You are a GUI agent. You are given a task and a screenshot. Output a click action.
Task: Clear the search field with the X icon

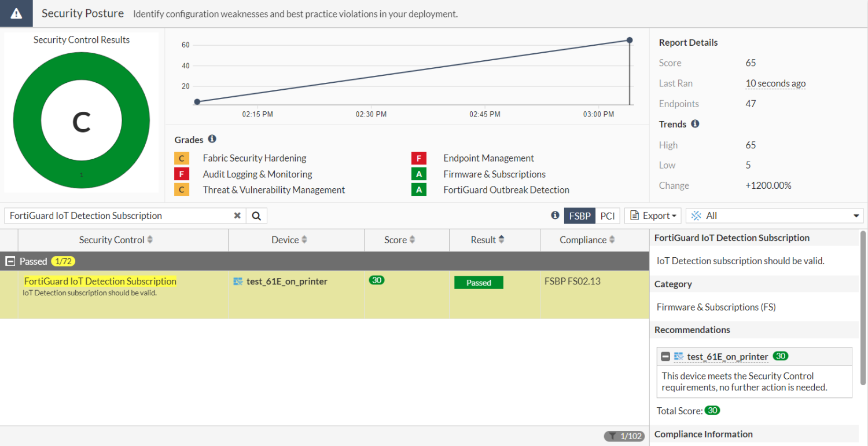[x=237, y=215]
